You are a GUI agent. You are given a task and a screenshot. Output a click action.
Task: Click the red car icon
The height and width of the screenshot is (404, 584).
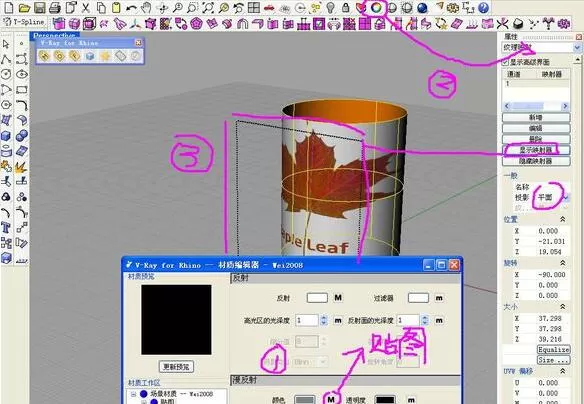click(269, 7)
